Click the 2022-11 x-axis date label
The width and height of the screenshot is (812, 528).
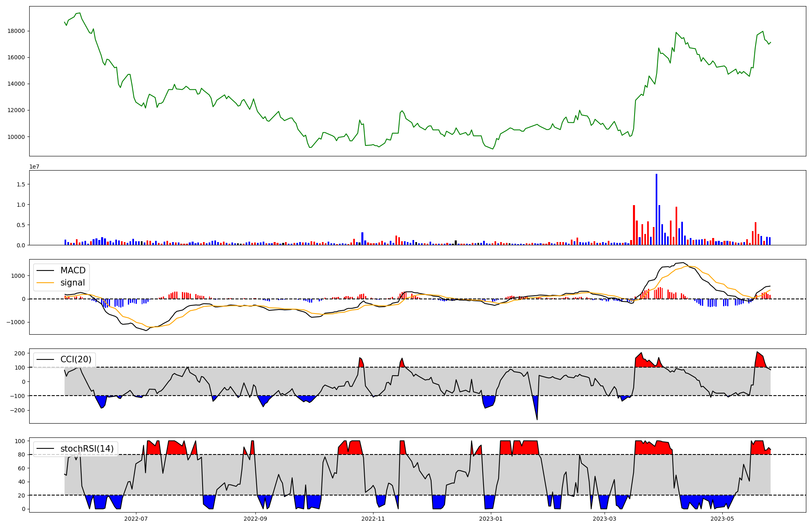click(373, 519)
